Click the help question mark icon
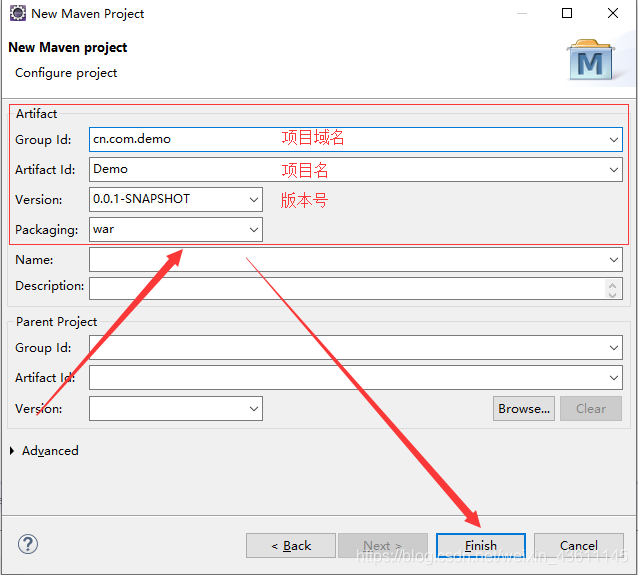Image resolution: width=638 pixels, height=575 pixels. (x=28, y=544)
